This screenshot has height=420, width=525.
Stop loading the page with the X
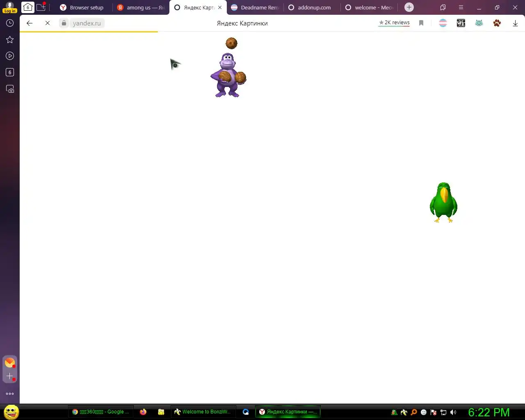tap(48, 23)
